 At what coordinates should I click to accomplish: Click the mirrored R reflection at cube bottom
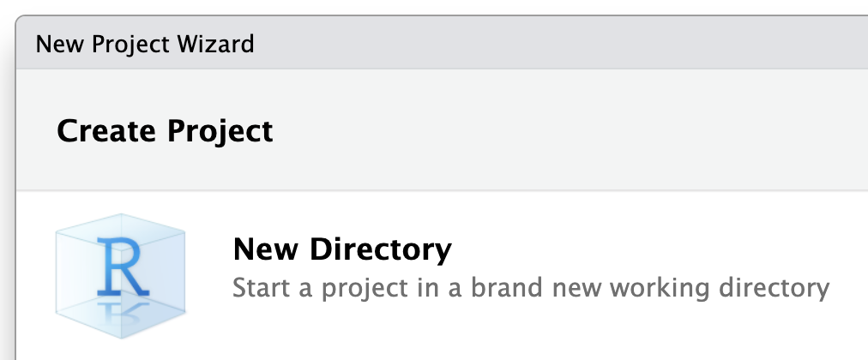tap(123, 310)
